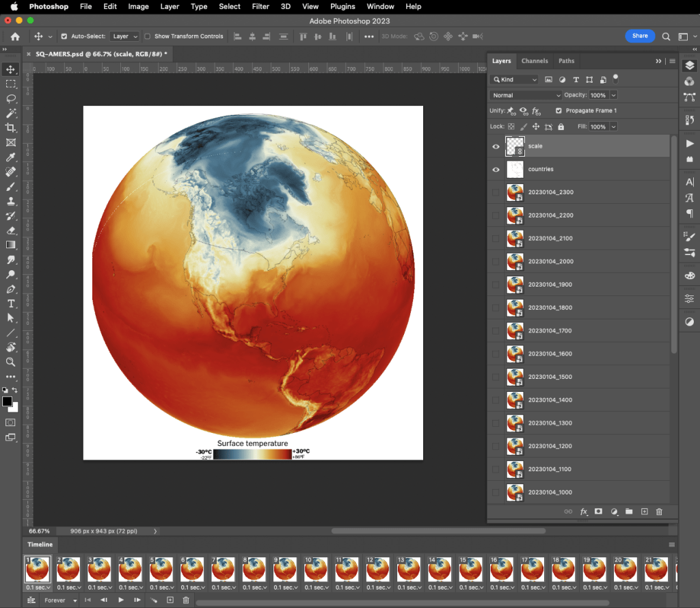Open the Filter menu
This screenshot has width=700, height=608.
(x=260, y=6)
